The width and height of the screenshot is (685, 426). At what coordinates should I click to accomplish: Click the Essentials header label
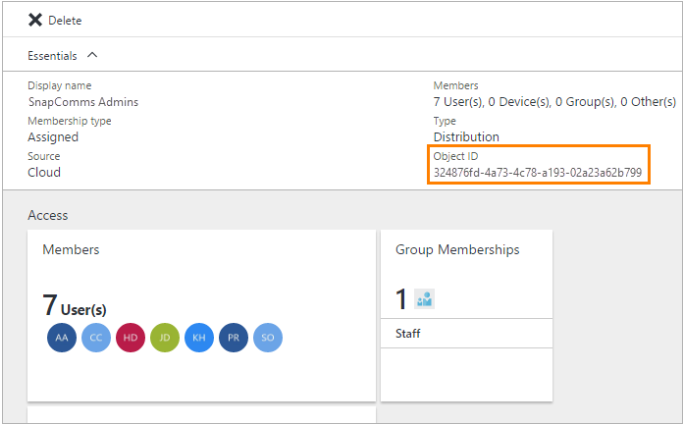pyautogui.click(x=52, y=56)
